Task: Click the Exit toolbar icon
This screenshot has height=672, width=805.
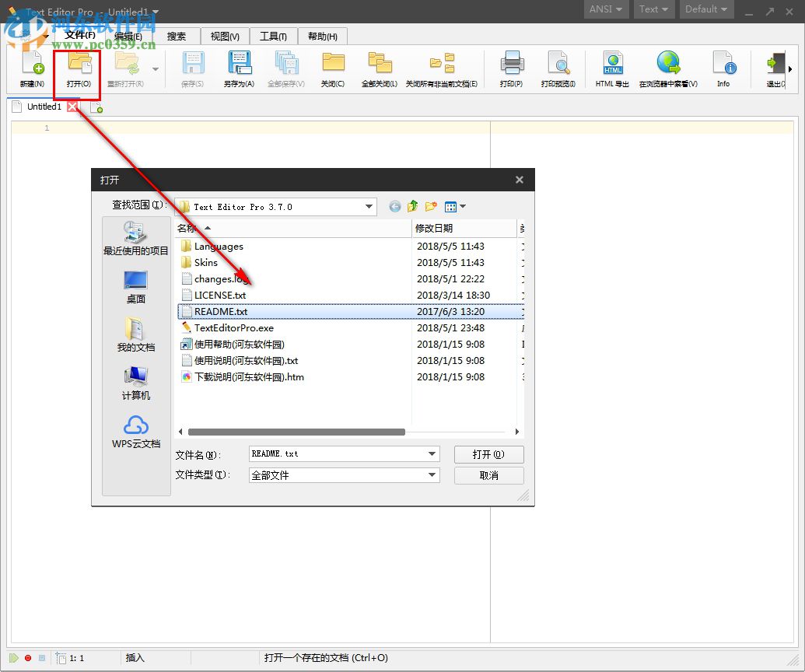Action: point(775,68)
